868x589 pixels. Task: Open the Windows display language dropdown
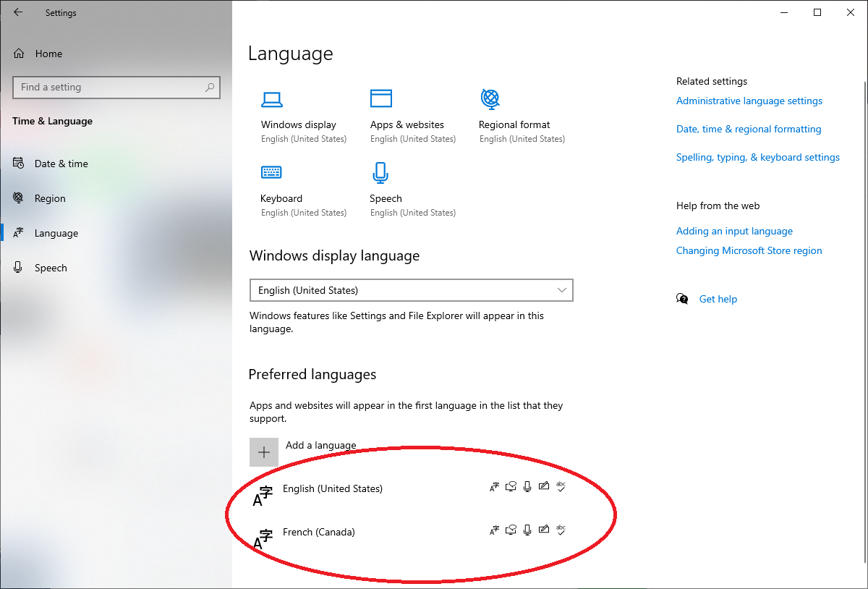point(411,290)
